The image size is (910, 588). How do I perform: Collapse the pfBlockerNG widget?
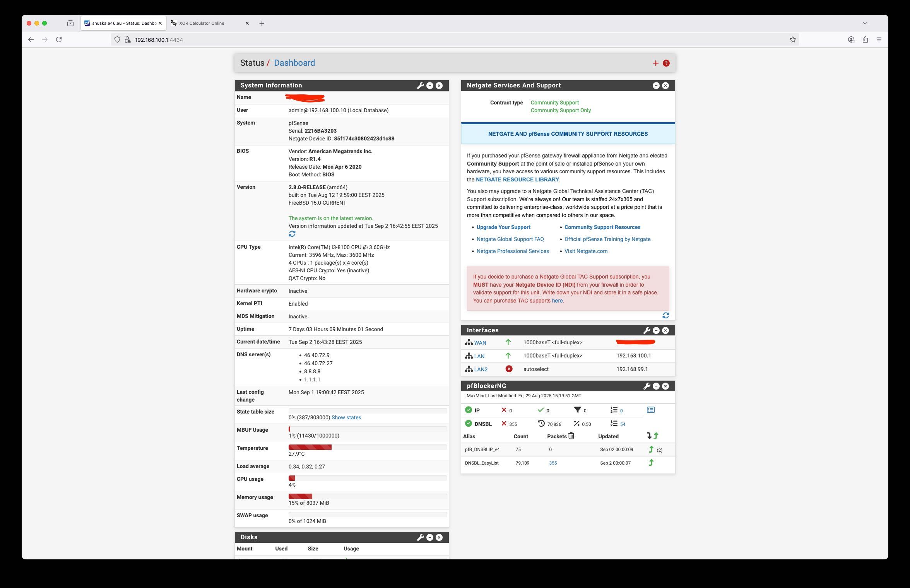656,386
